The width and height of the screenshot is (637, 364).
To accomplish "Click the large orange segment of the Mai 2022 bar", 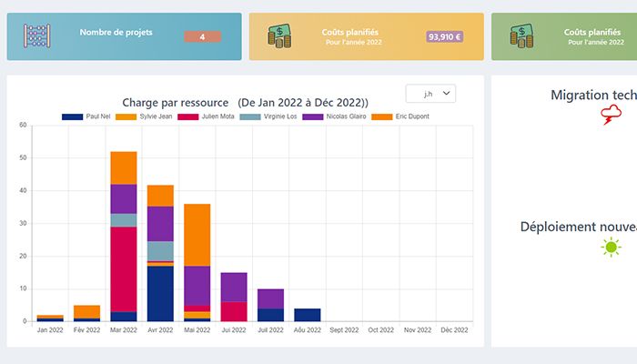I will click(x=197, y=235).
